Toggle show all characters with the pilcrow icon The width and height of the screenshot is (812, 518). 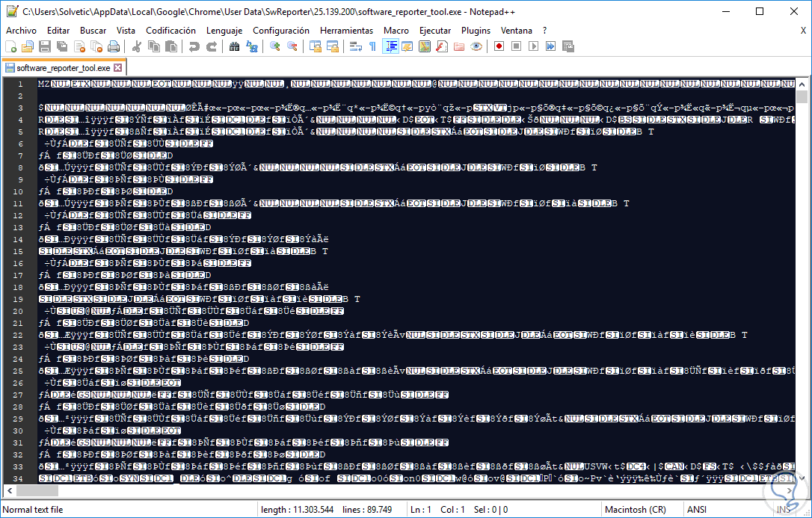[x=373, y=46]
